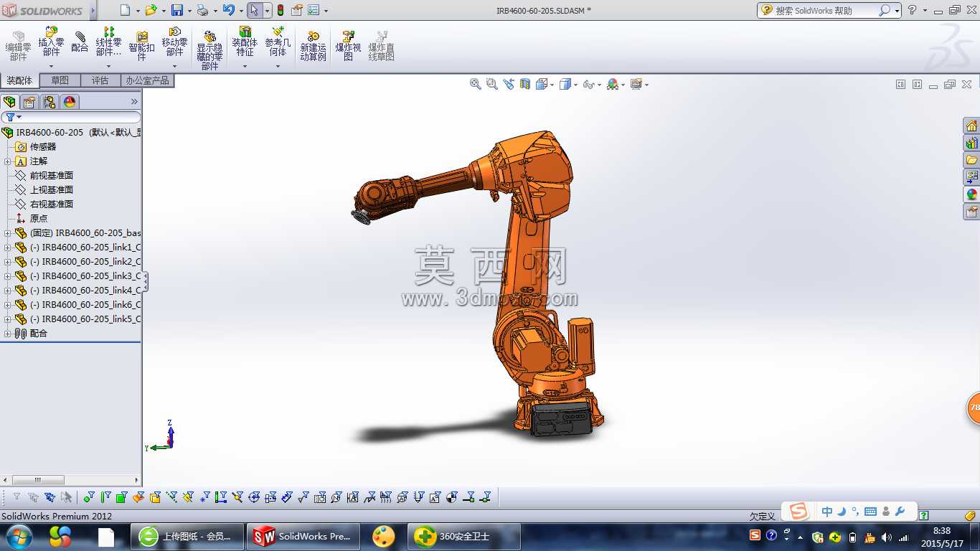Click the Zoom to Area icon
The width and height of the screenshot is (980, 551).
click(491, 84)
